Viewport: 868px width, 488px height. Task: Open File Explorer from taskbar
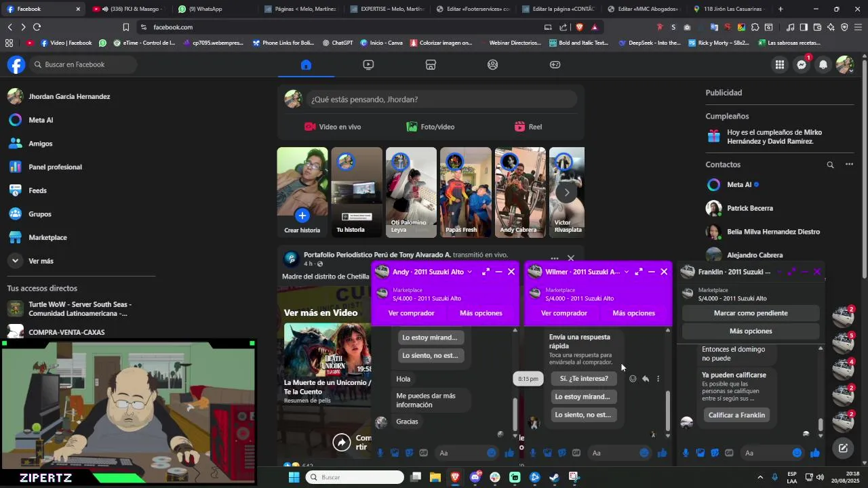click(x=435, y=477)
